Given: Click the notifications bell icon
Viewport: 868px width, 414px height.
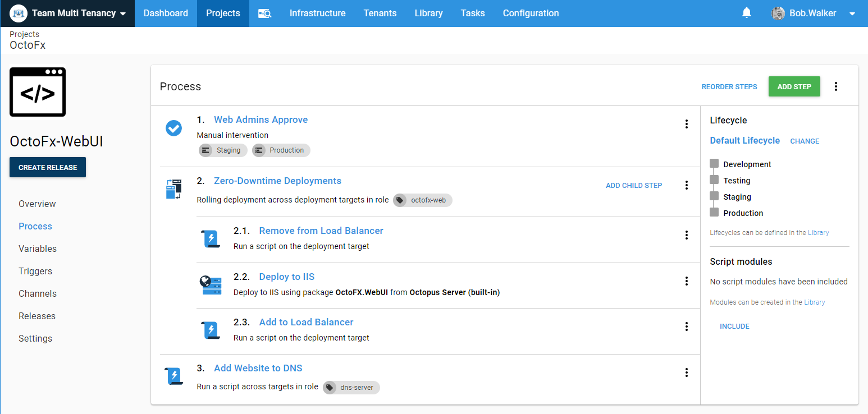Looking at the screenshot, I should pyautogui.click(x=746, y=13).
